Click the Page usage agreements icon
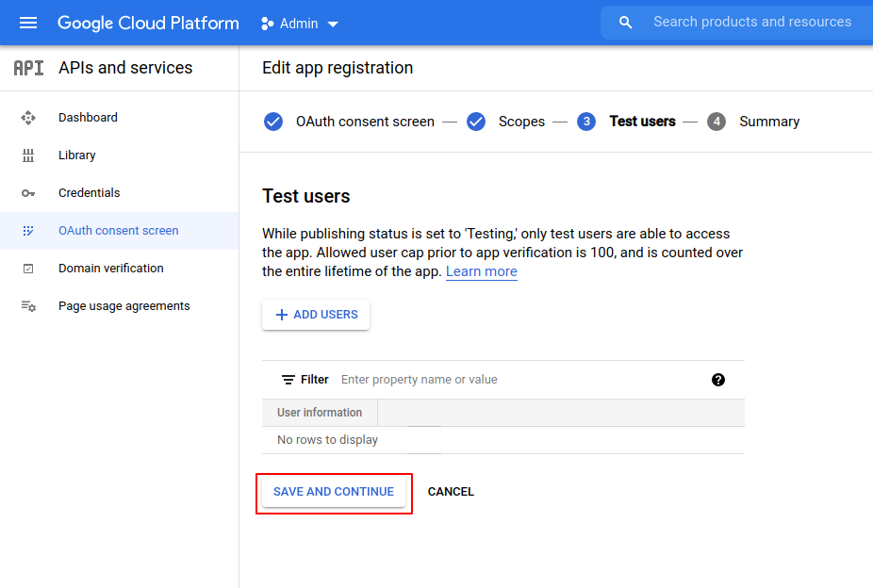Image resolution: width=873 pixels, height=588 pixels. click(x=28, y=306)
